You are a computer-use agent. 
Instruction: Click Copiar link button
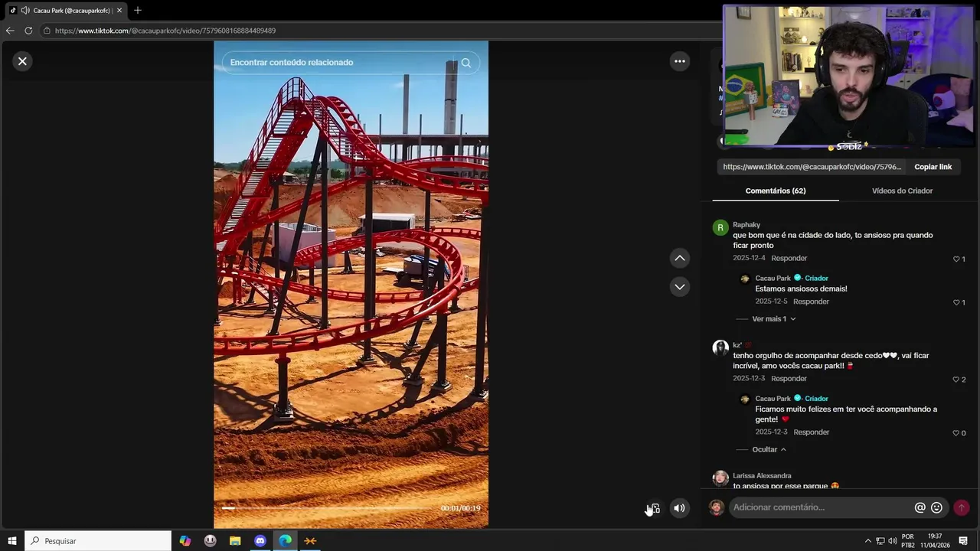933,167
